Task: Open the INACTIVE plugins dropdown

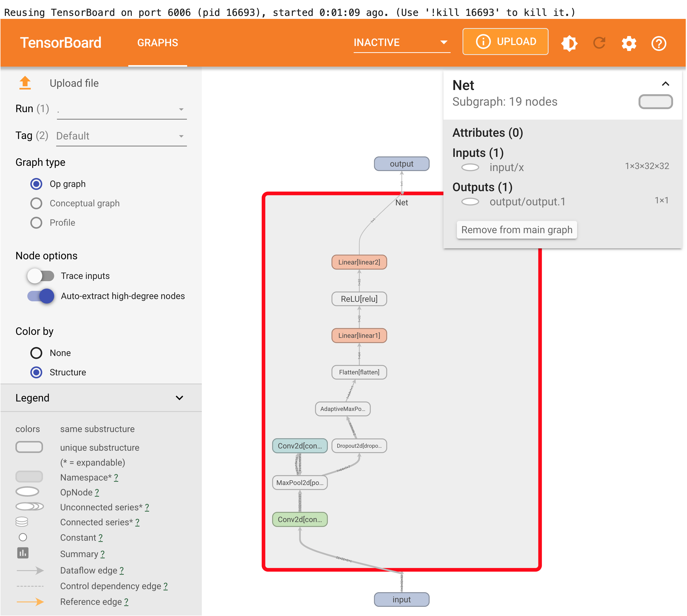Action: point(402,43)
